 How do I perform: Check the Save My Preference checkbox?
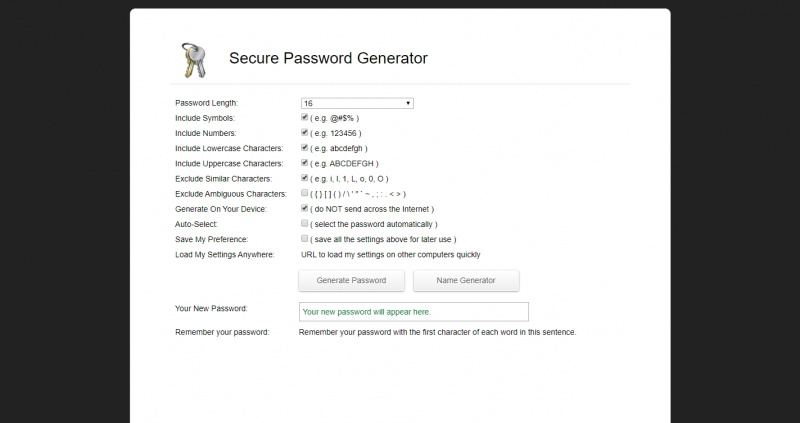pyautogui.click(x=304, y=239)
